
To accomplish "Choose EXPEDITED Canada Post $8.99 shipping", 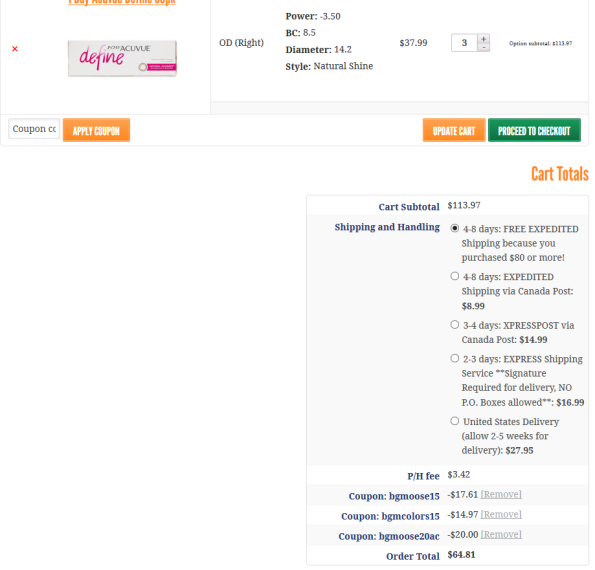I will coord(455,276).
